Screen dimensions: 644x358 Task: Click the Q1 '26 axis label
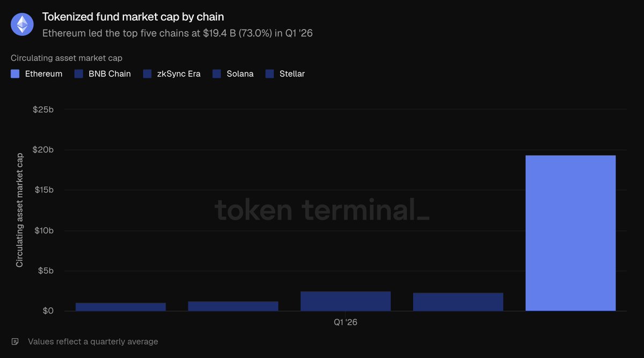tap(345, 323)
